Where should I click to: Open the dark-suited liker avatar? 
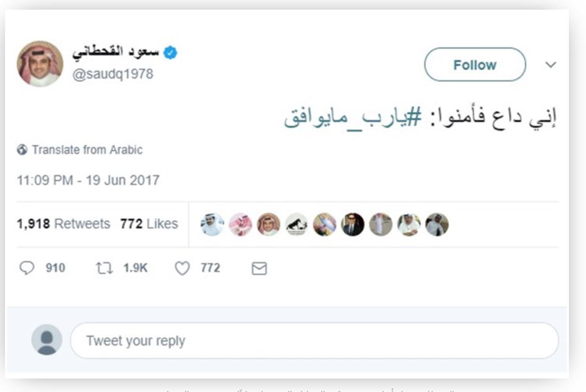[x=353, y=225]
